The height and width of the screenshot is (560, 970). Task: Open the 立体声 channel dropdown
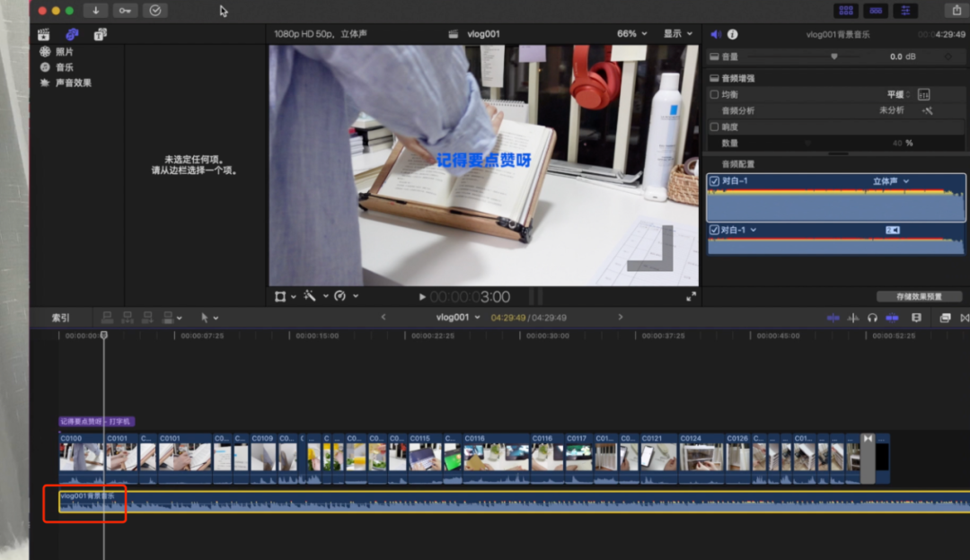click(x=891, y=181)
